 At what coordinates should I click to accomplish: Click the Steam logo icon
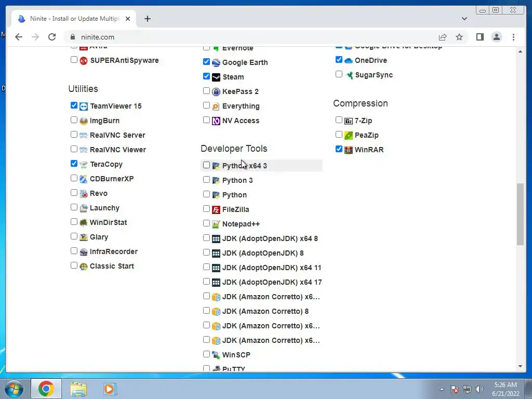coord(216,77)
